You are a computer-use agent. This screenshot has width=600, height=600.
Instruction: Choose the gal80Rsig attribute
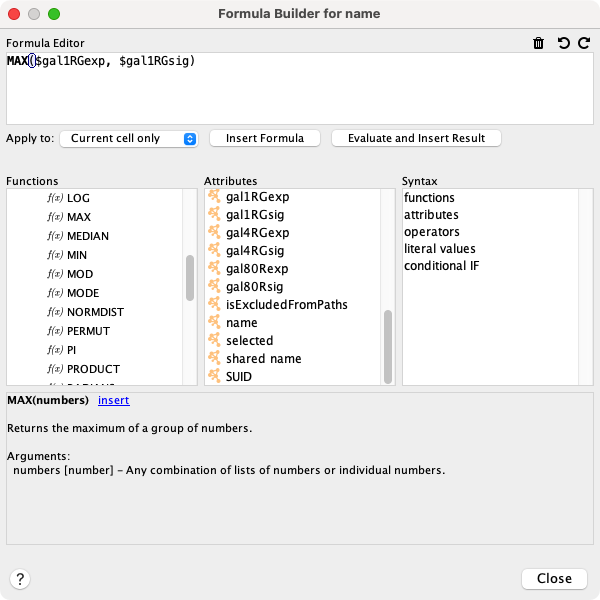point(257,287)
